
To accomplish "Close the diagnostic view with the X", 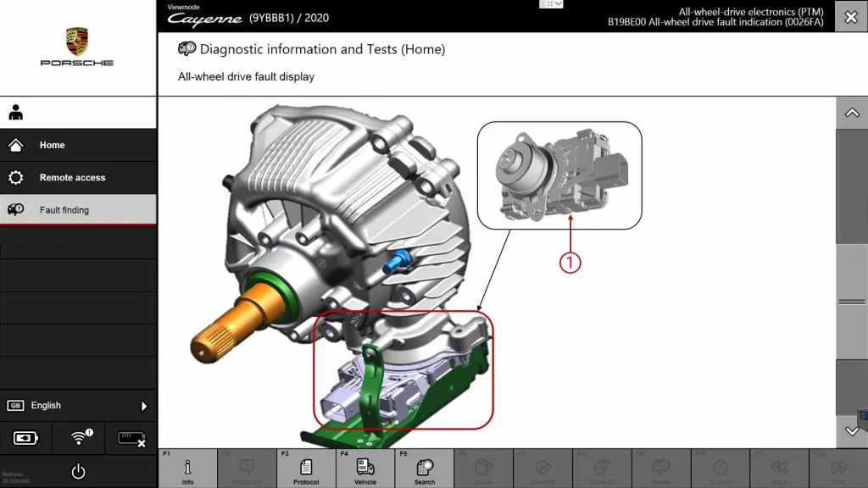I will point(851,17).
